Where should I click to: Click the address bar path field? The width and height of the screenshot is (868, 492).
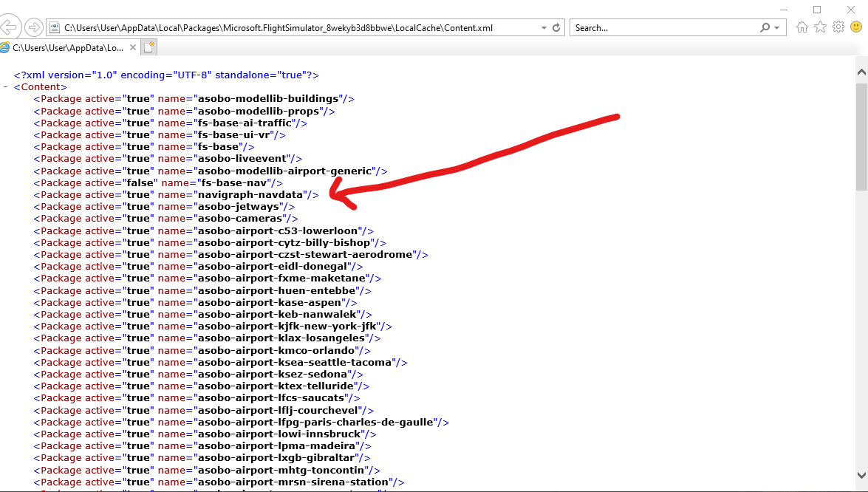point(295,28)
